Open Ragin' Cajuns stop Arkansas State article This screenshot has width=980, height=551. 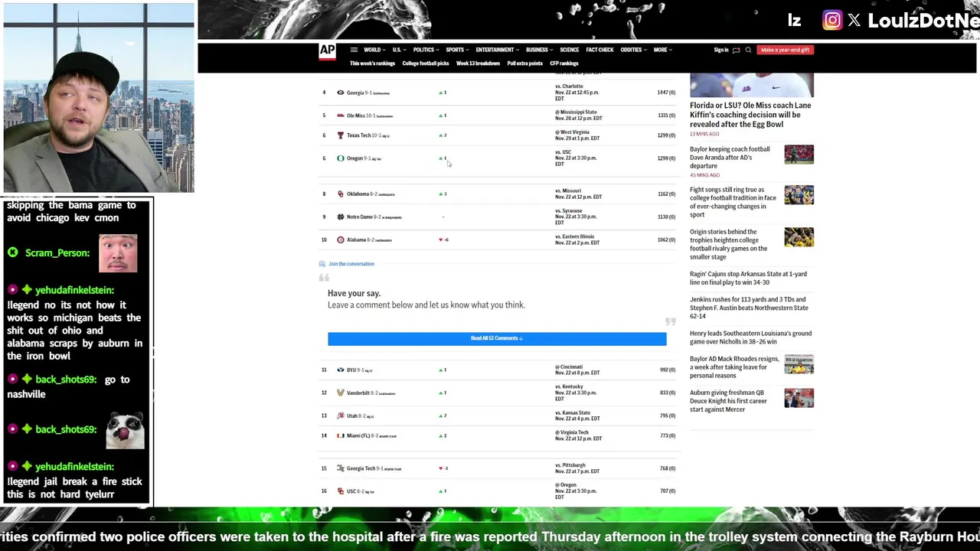pyautogui.click(x=748, y=278)
